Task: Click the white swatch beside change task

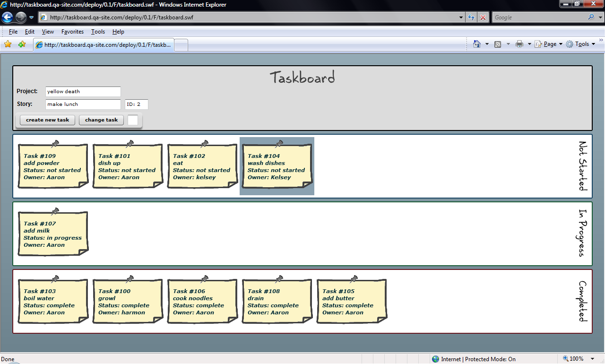Action: click(x=133, y=120)
